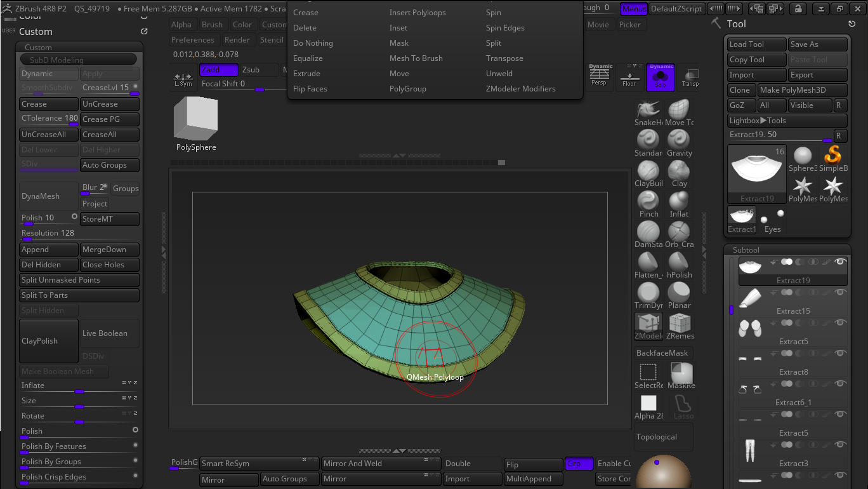Image resolution: width=868 pixels, height=489 pixels.
Task: Adjust the DynaMesh Resolution slider
Action: 80,234
